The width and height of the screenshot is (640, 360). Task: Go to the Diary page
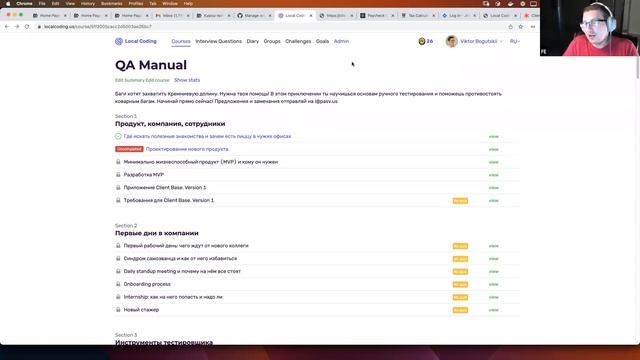click(x=253, y=41)
